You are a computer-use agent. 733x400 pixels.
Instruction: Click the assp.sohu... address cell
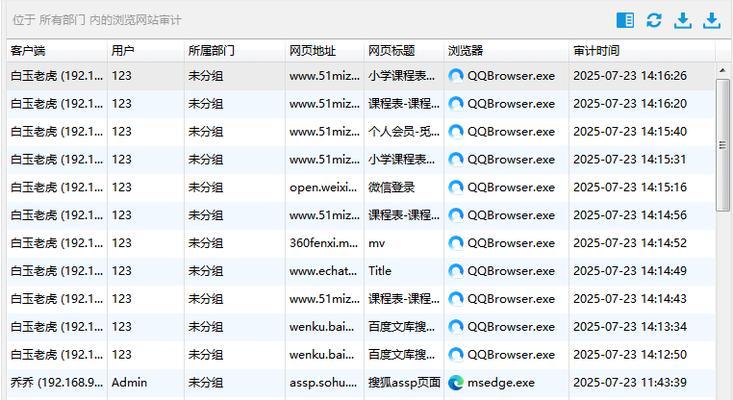[x=323, y=383]
